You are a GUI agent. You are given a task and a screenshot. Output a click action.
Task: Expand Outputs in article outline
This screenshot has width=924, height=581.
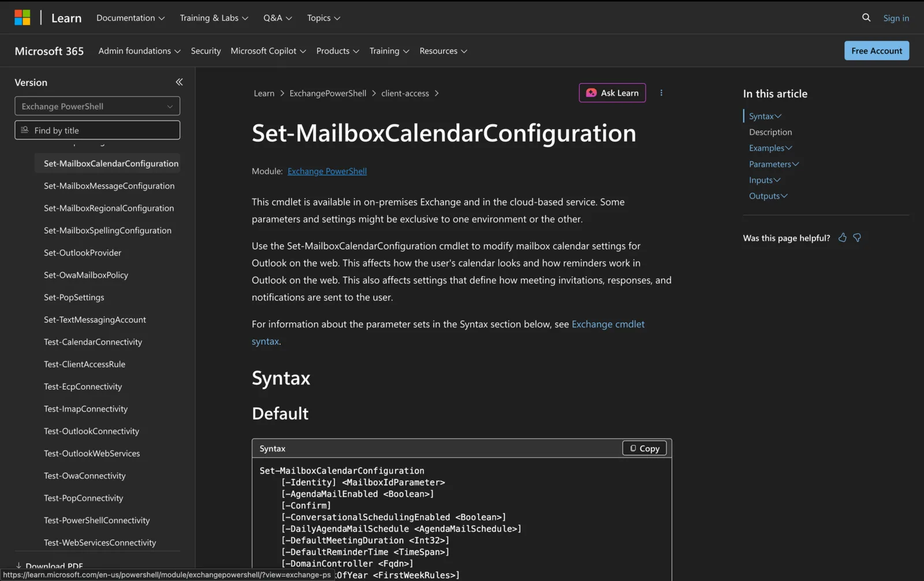click(x=768, y=196)
